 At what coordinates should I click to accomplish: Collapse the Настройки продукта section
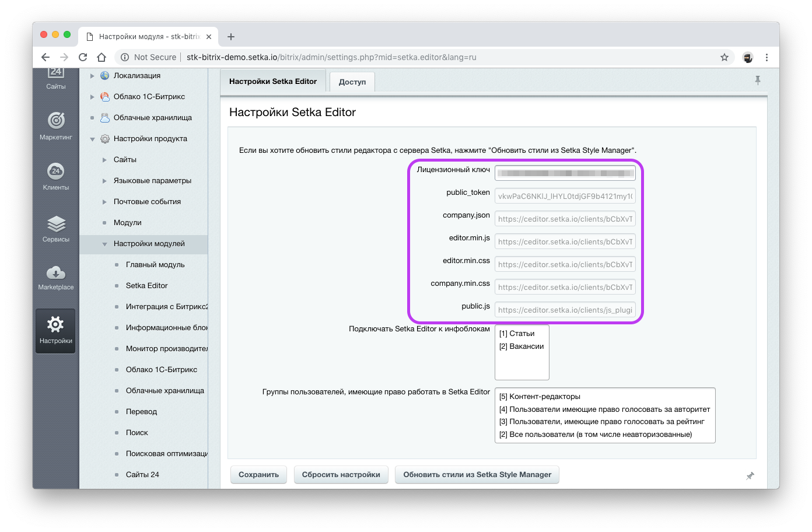(92, 139)
